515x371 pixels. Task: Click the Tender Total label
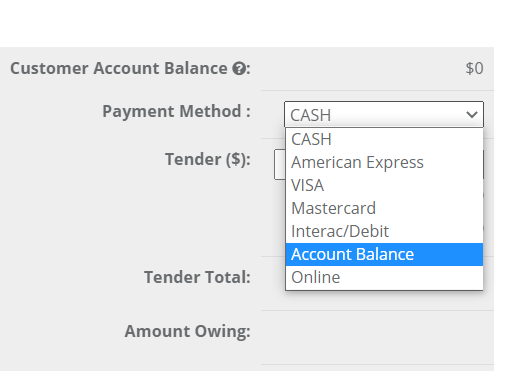197,277
